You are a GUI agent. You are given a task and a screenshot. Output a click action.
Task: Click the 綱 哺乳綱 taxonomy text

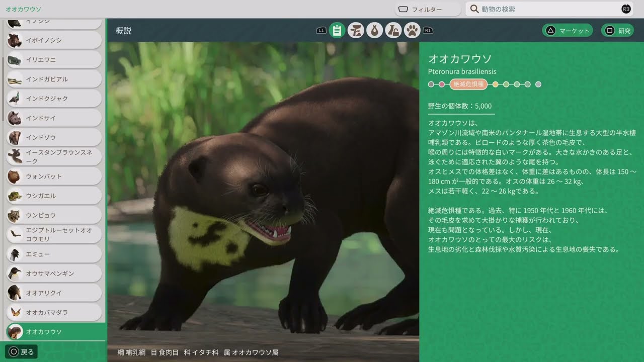(130, 352)
